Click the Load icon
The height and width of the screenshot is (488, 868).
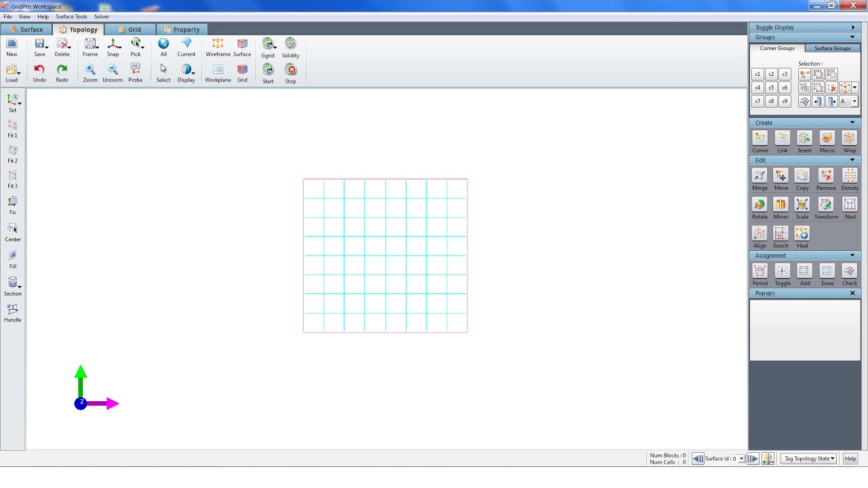click(12, 69)
